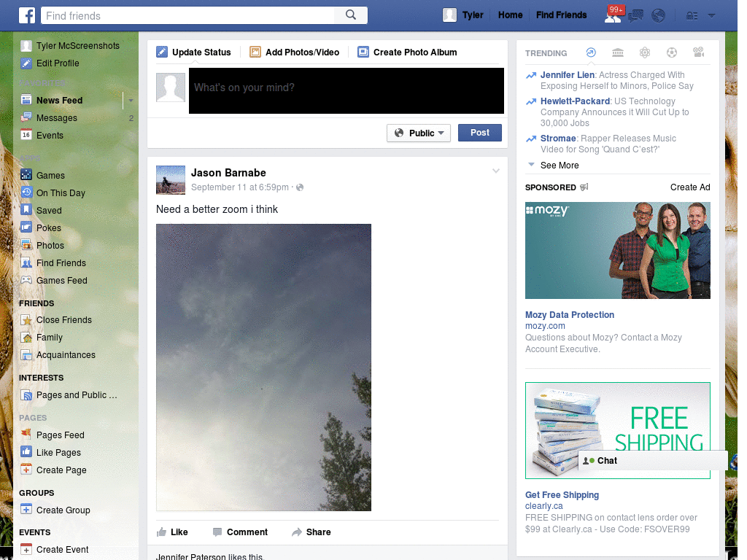Open the cloudy sky photo in Jason's post
Screen dimensions: 747x560
click(263, 367)
